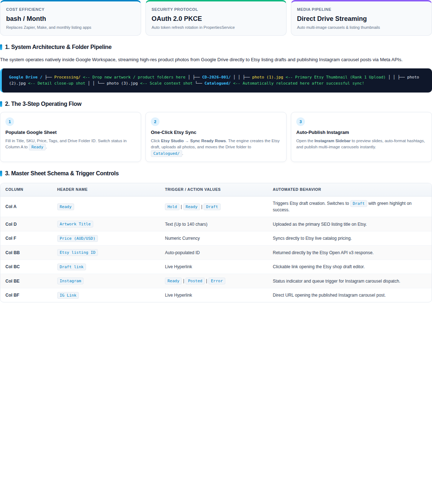Image resolution: width=432 pixels, height=504 pixels.
Task: Click "Live Hyperlink" in the Col BC row
Action: [x=179, y=267]
